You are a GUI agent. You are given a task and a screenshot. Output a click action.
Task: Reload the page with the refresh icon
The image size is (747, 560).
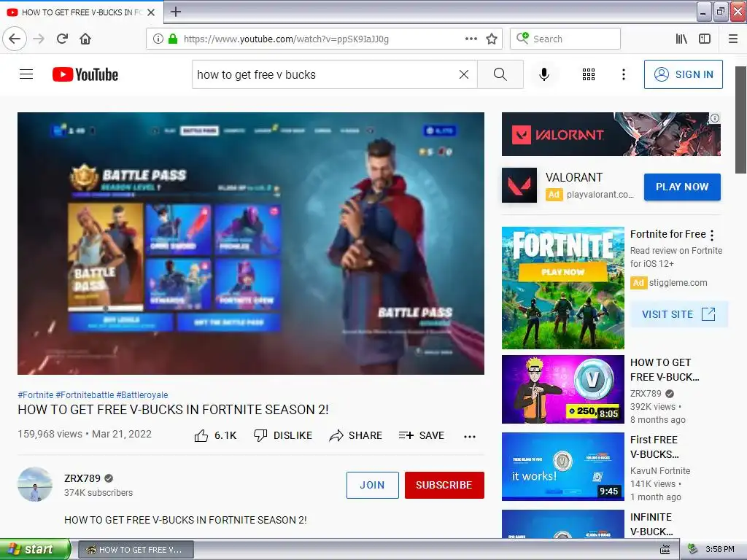click(63, 39)
